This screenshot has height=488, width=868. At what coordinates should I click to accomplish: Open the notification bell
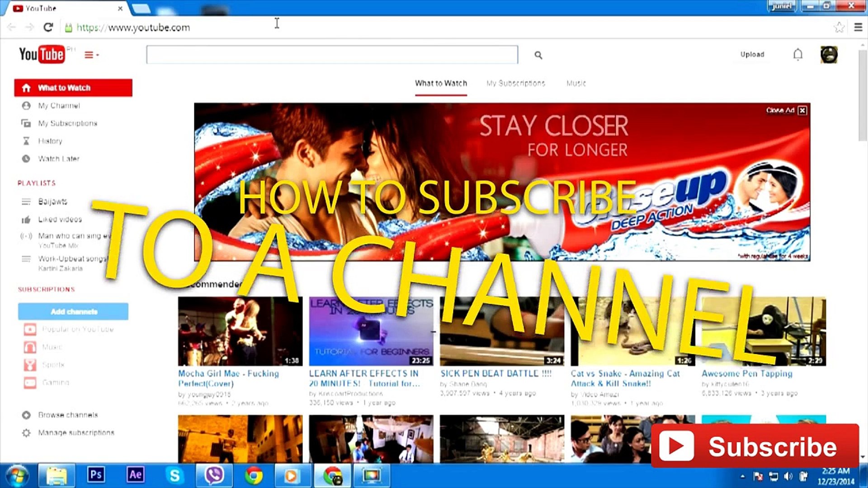798,54
